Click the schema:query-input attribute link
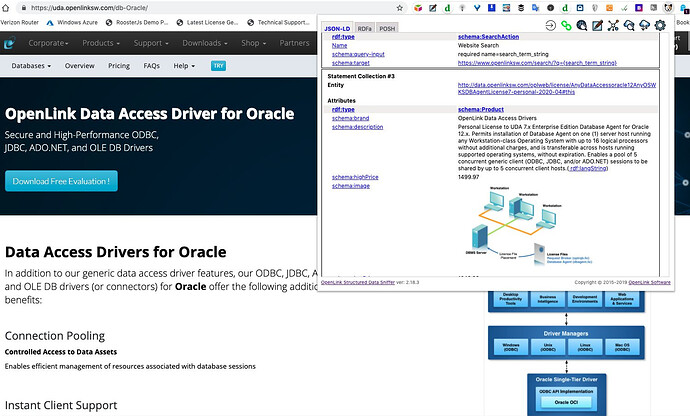Viewport: 690px width, 416px height. pyautogui.click(x=358, y=54)
